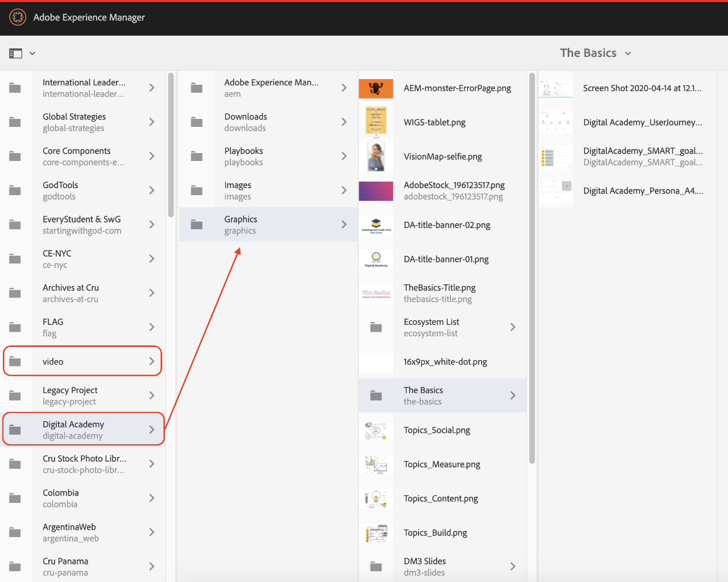Click the video folder icon
The width and height of the screenshot is (728, 582).
click(x=15, y=361)
